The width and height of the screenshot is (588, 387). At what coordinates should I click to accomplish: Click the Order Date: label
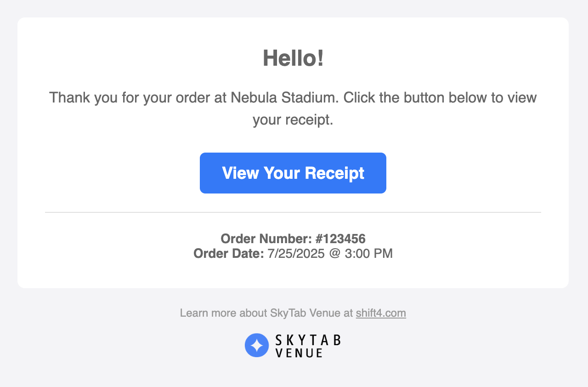pos(229,253)
